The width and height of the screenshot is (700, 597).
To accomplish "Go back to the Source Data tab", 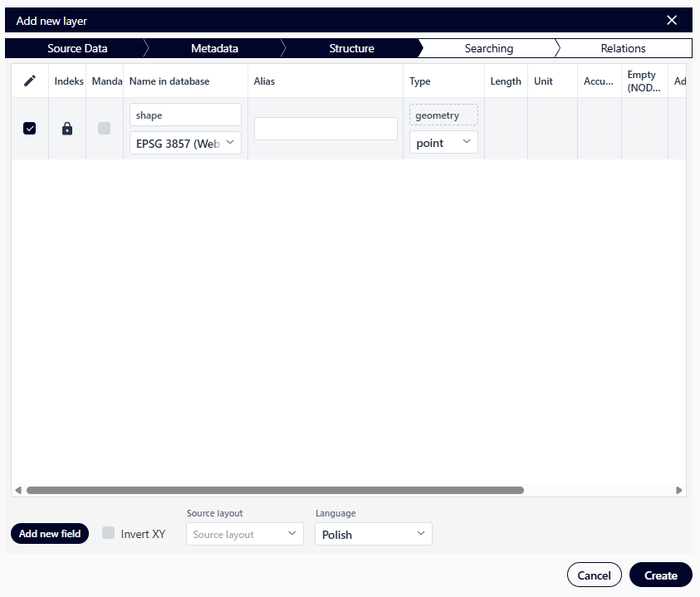I will click(77, 48).
